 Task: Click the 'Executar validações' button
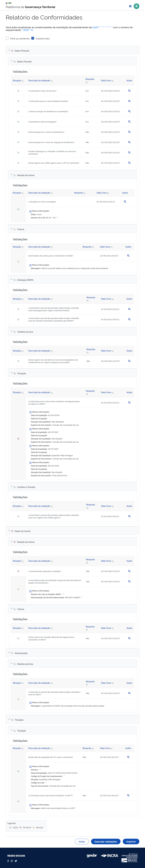click(x=105, y=841)
